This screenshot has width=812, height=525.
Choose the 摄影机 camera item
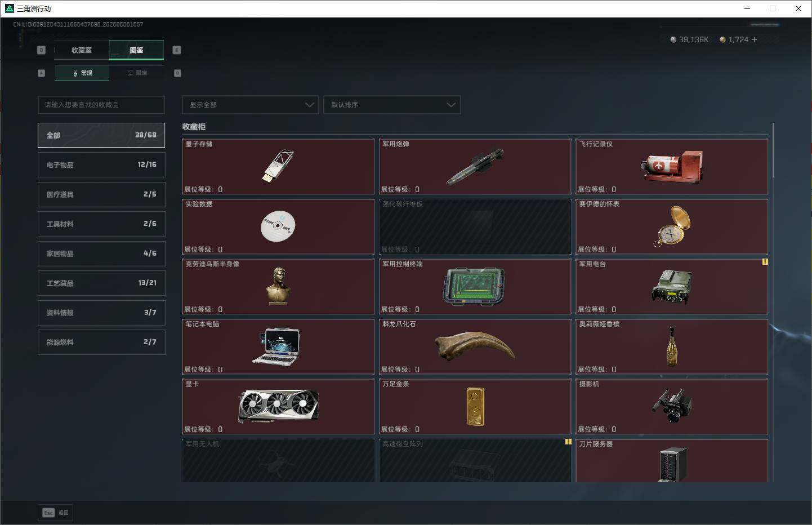[x=672, y=407]
